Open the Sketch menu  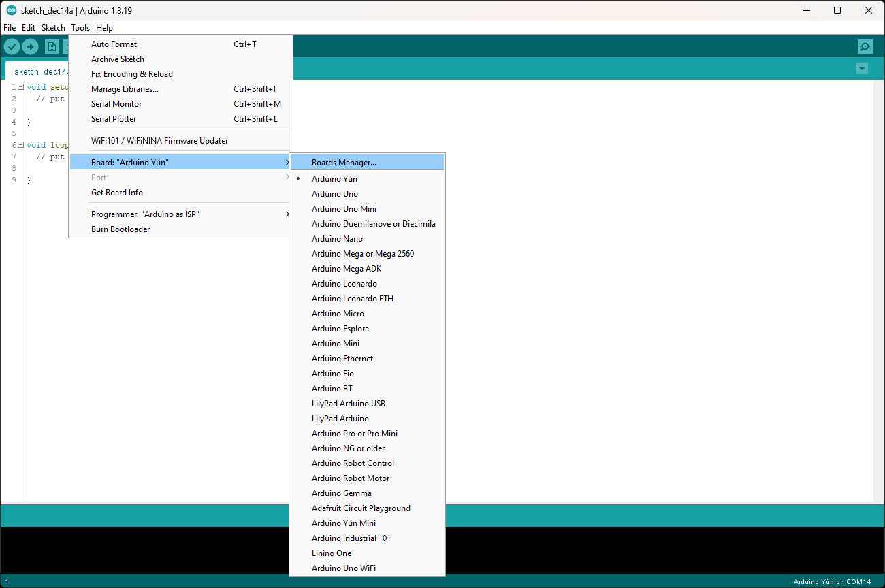[53, 28]
